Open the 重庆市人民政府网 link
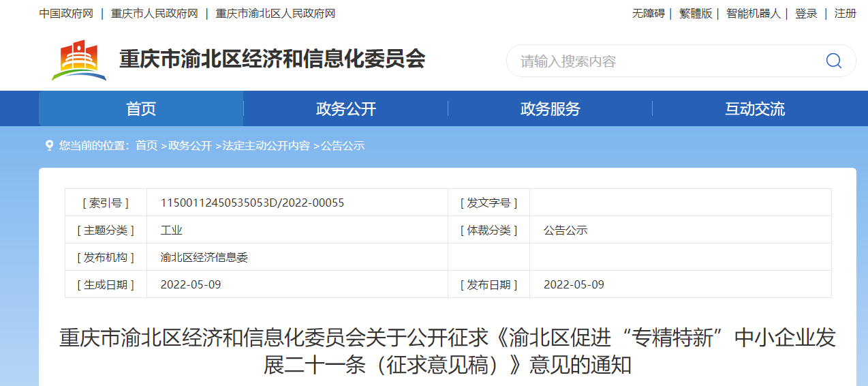 (155, 14)
